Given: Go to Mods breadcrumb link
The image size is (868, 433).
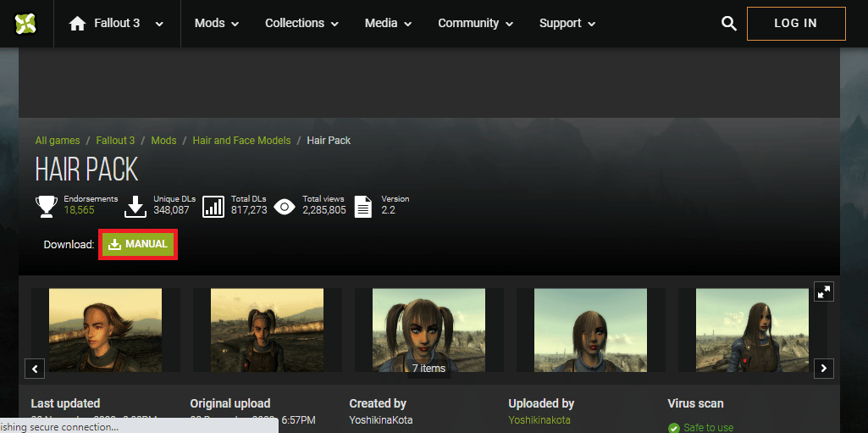Looking at the screenshot, I should coord(163,141).
